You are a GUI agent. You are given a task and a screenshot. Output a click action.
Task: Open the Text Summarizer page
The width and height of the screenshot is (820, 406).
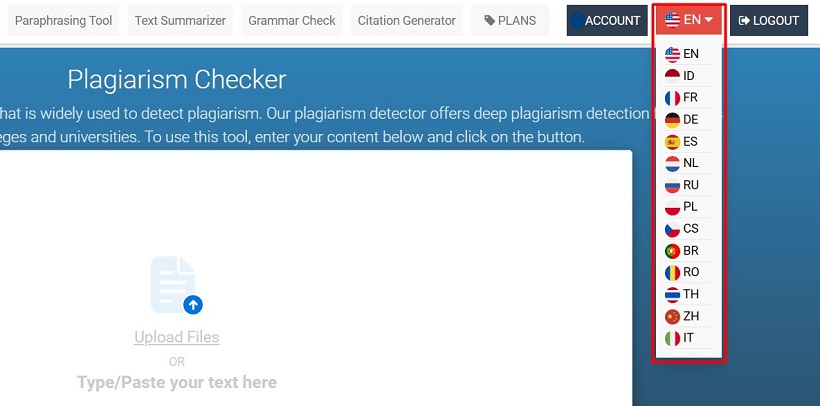(x=180, y=20)
